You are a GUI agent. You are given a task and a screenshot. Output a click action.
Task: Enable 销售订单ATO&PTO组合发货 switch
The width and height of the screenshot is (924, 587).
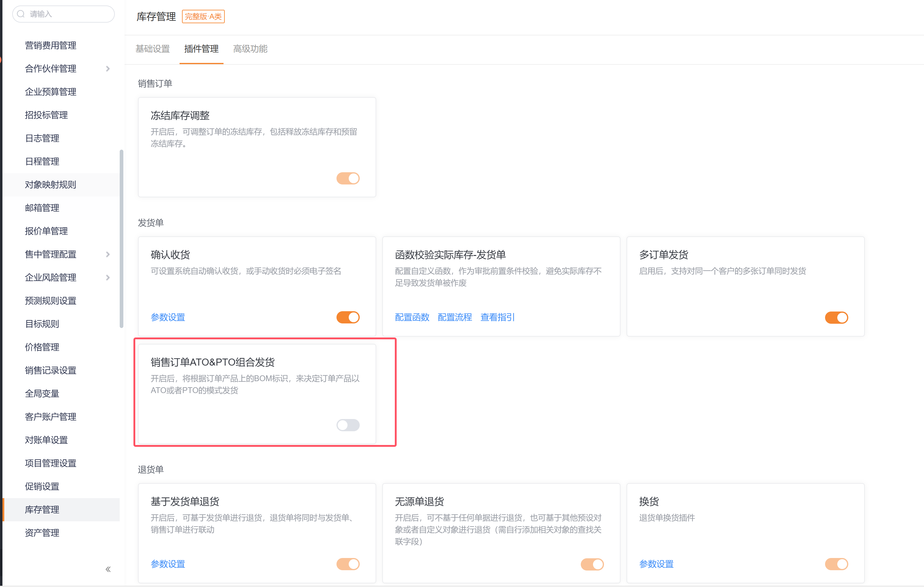(348, 425)
